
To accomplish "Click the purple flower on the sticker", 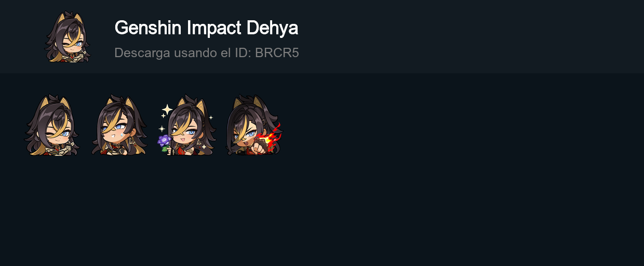I will point(165,140).
